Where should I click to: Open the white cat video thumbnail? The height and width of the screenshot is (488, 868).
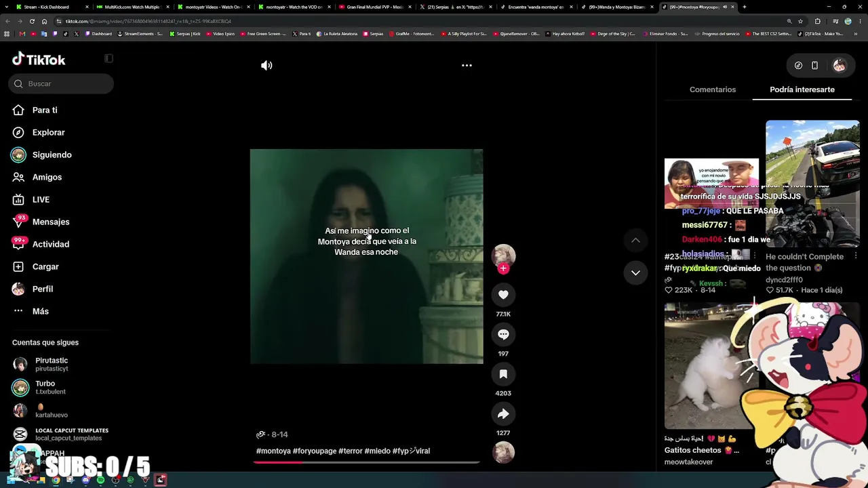[x=711, y=366]
